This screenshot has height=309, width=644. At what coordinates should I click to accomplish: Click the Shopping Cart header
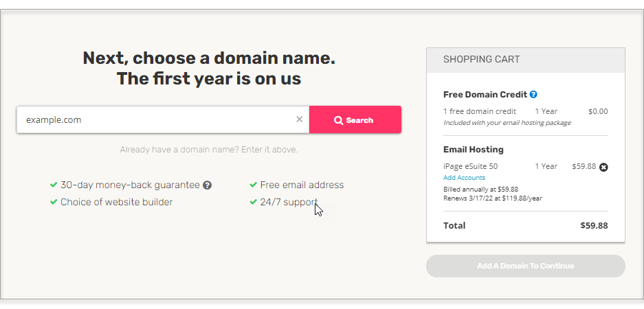(x=526, y=60)
